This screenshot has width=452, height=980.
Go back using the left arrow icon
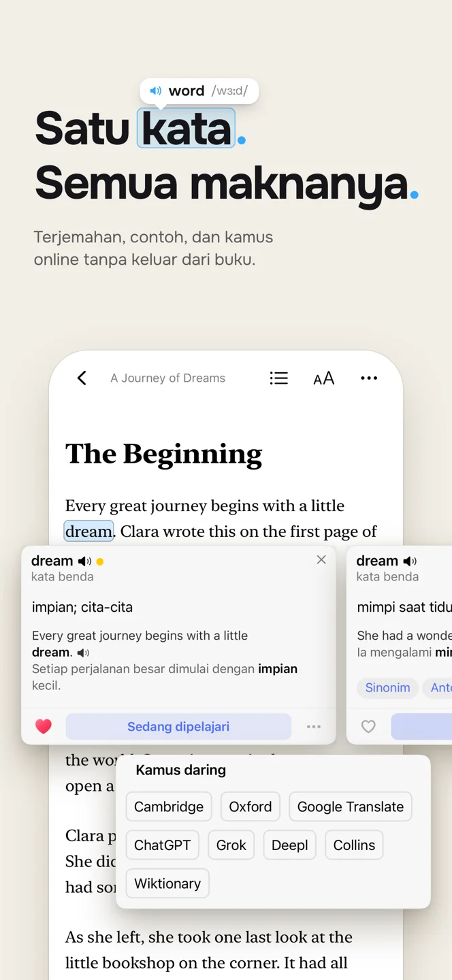click(82, 378)
